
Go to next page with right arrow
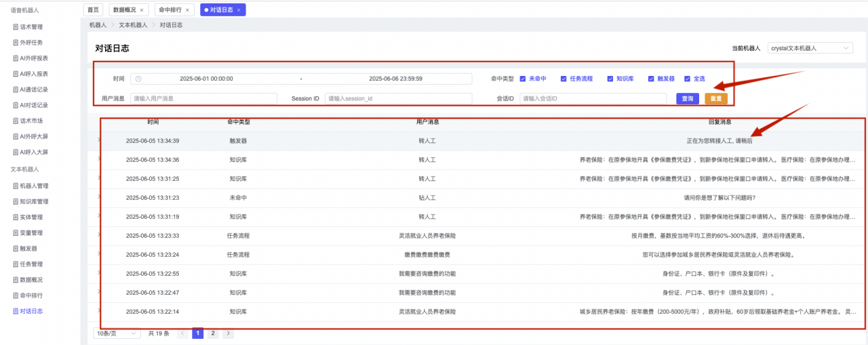(x=229, y=333)
